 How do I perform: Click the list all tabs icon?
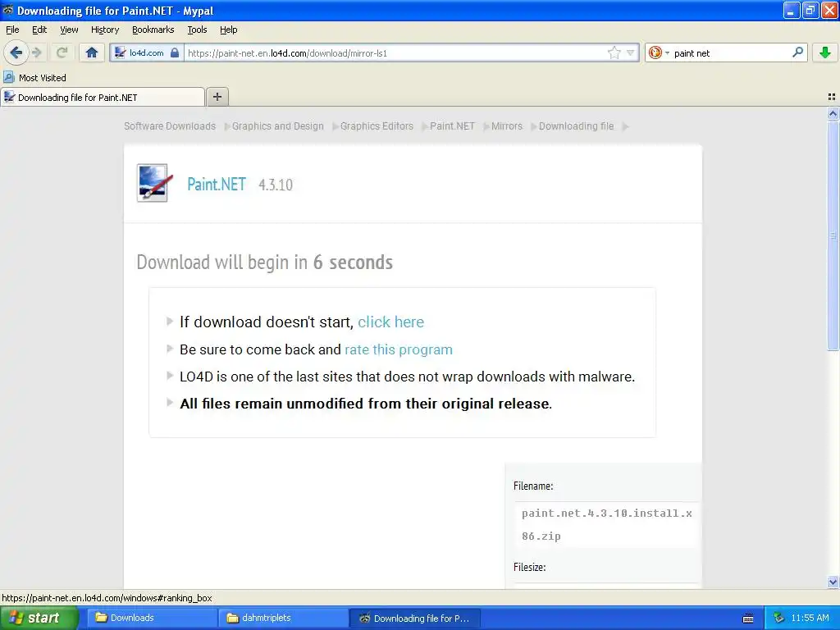point(832,97)
